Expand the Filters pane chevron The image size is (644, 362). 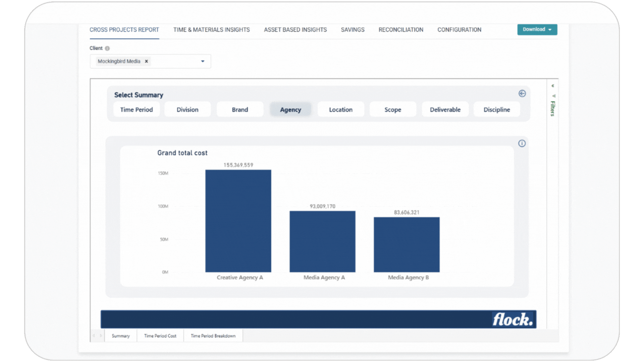[553, 86]
